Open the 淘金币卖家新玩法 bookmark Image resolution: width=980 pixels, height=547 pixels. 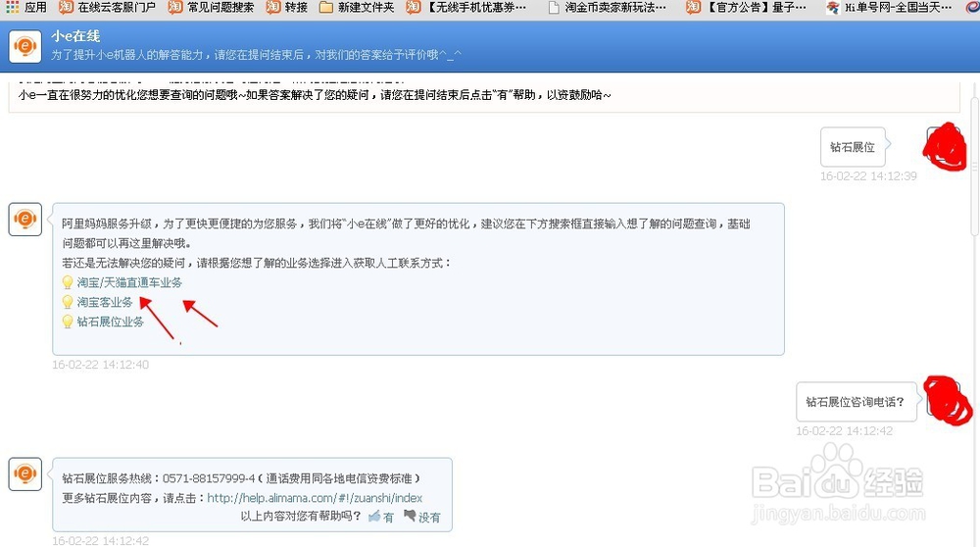[607, 8]
